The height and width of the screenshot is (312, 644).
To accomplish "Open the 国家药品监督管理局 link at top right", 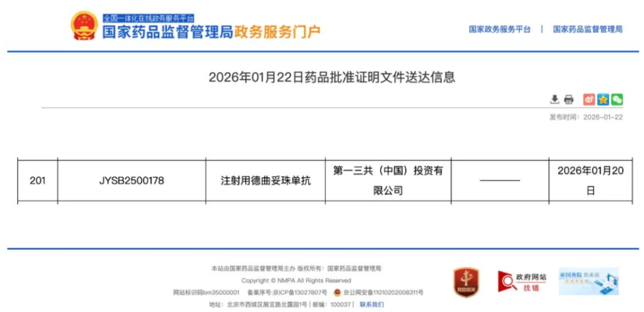I will coord(587,29).
